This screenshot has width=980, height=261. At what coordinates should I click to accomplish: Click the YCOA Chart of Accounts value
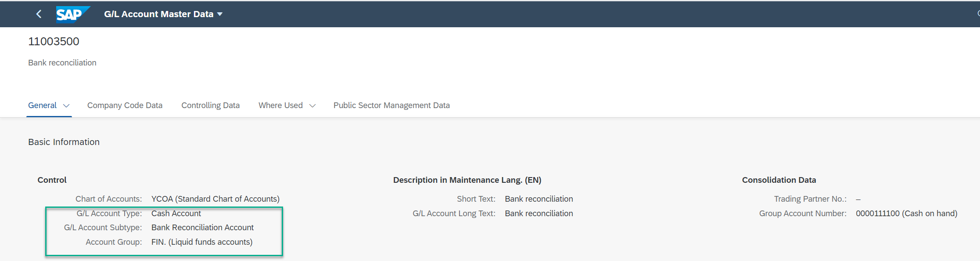[x=215, y=199]
